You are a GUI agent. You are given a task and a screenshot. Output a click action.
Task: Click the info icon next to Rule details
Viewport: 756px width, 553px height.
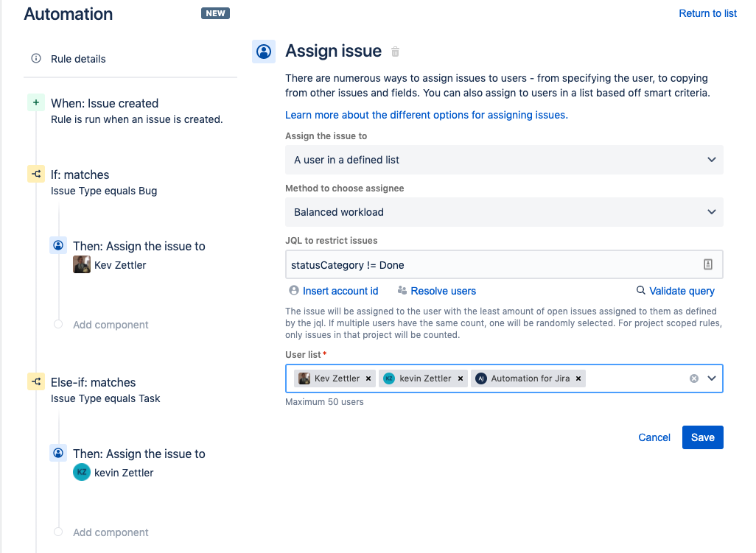(35, 59)
